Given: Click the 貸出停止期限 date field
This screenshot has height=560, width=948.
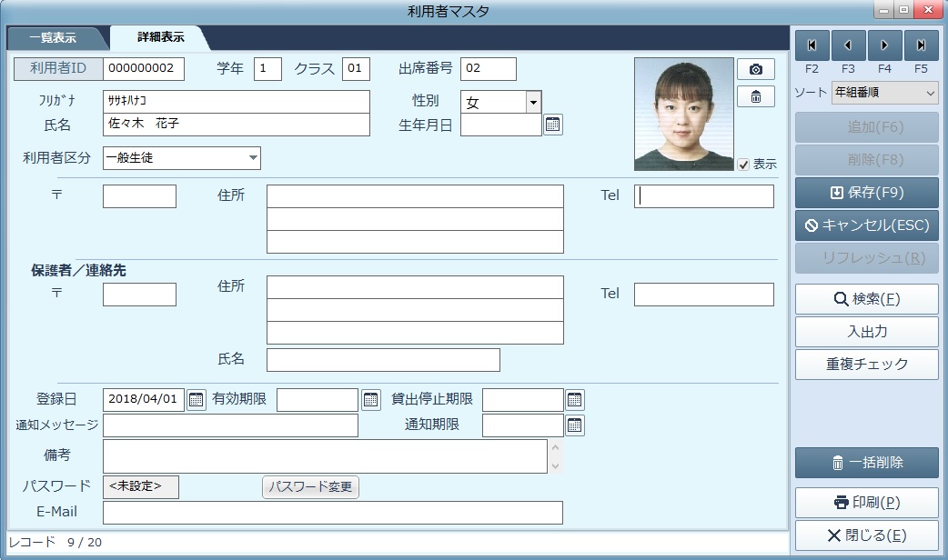Looking at the screenshot, I should coord(523,400).
